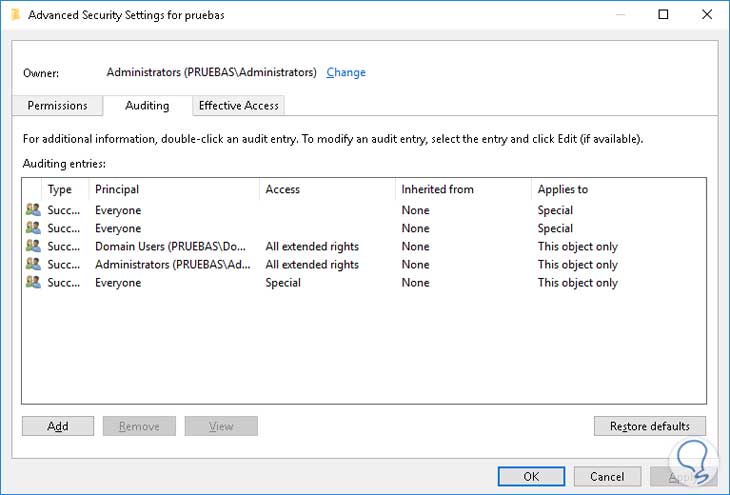730x495 pixels.
Task: Select the Auditing tab
Action: [147, 105]
